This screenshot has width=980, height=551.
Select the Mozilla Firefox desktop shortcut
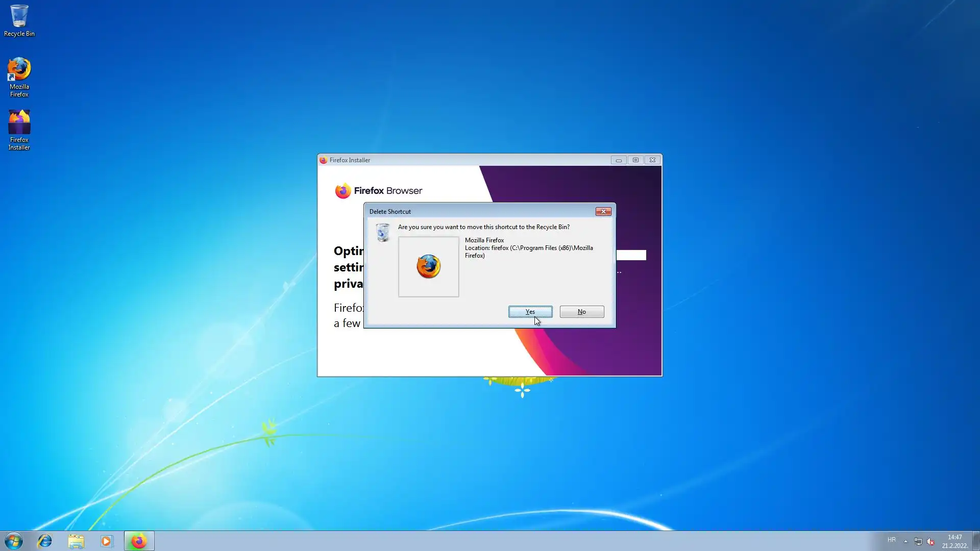pyautogui.click(x=19, y=77)
